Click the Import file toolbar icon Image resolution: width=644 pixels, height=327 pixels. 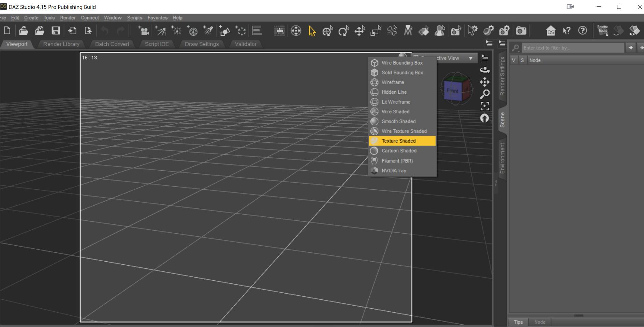point(72,31)
